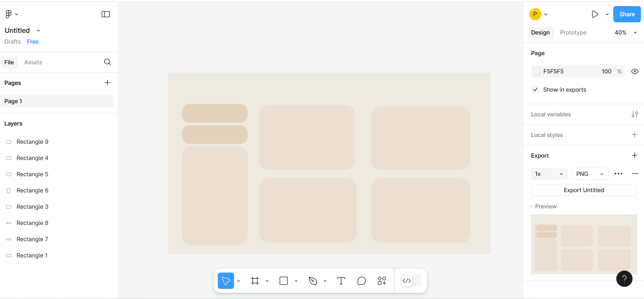Click the Export Untitled button
This screenshot has width=644, height=299.
pyautogui.click(x=584, y=190)
